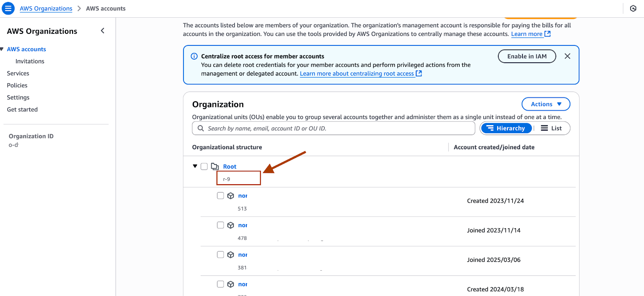
Task: Open Policies in the sidebar
Action: click(17, 85)
